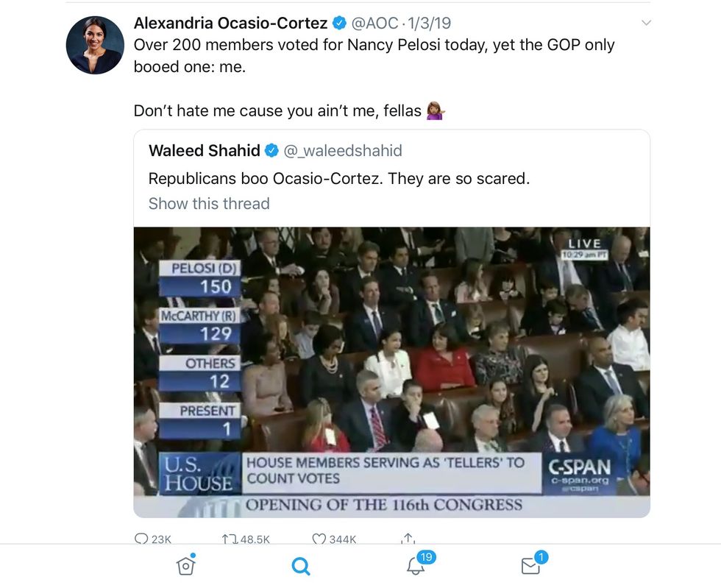This screenshot has width=721, height=588.
Task: Retweet this tweet with 48.5K retweets
Action: click(228, 539)
